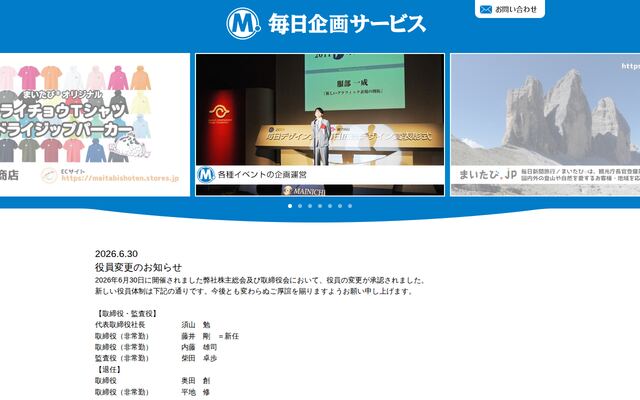
Task: Click the 毎日企画サービス M logo icon
Action: (244, 23)
